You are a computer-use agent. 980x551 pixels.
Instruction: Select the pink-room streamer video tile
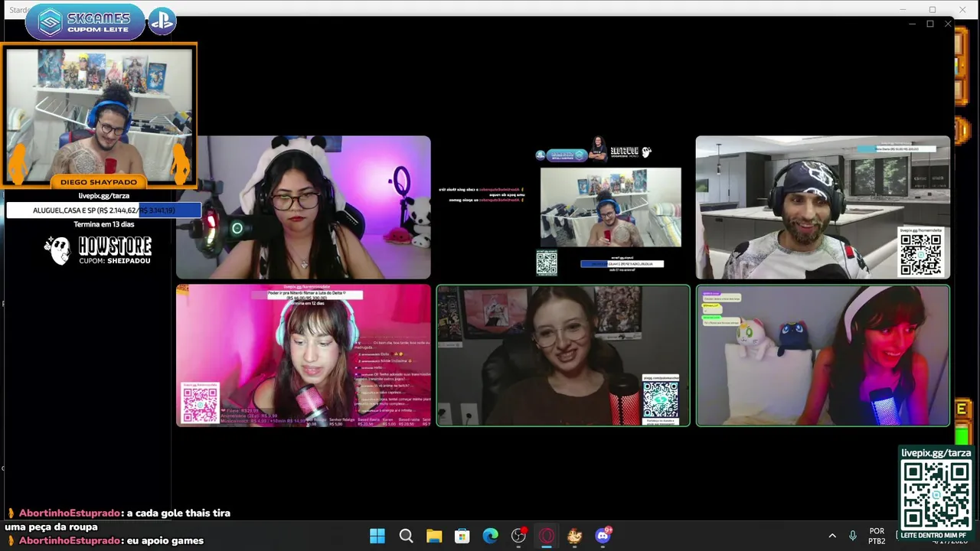pos(303,355)
